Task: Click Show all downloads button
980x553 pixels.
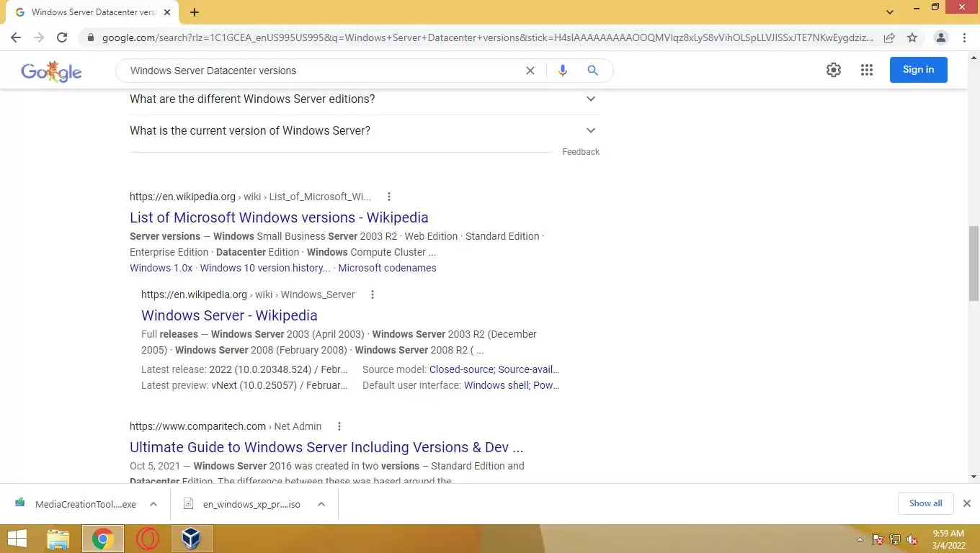Action: 925,503
